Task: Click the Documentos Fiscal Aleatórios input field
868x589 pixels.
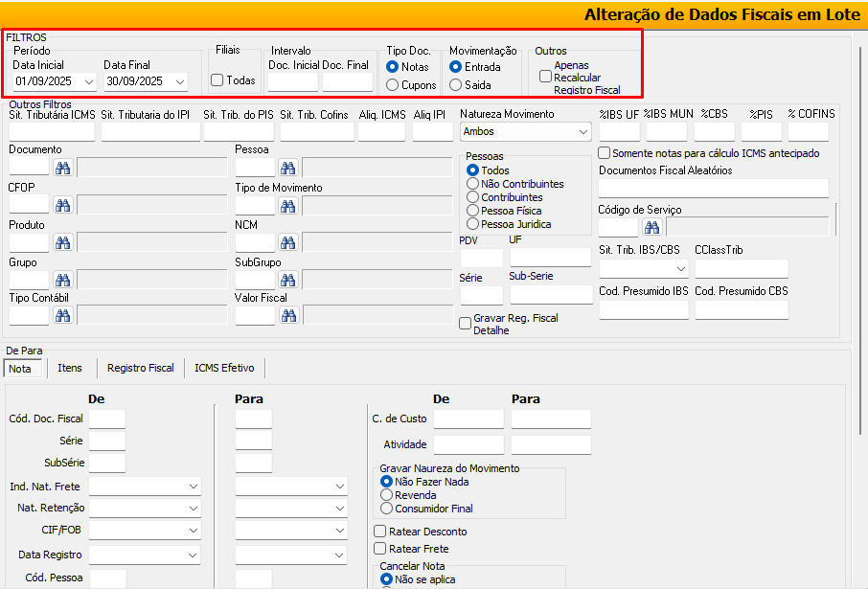Action: [x=713, y=188]
